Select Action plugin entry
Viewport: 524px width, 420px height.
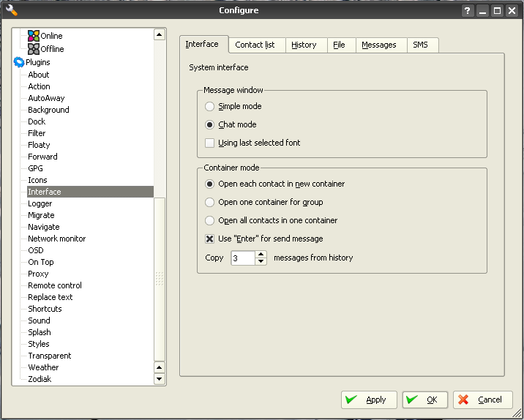click(x=39, y=86)
